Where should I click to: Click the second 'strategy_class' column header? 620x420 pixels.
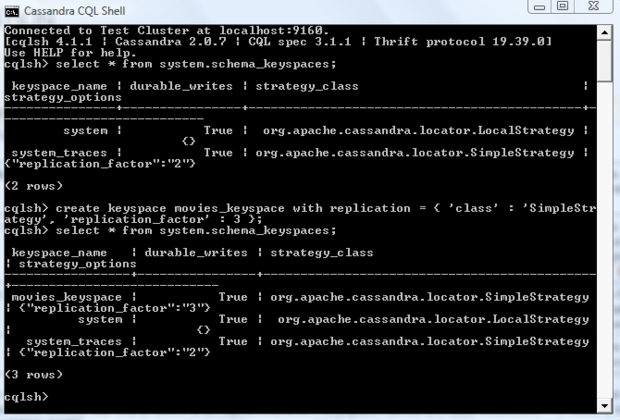322,253
